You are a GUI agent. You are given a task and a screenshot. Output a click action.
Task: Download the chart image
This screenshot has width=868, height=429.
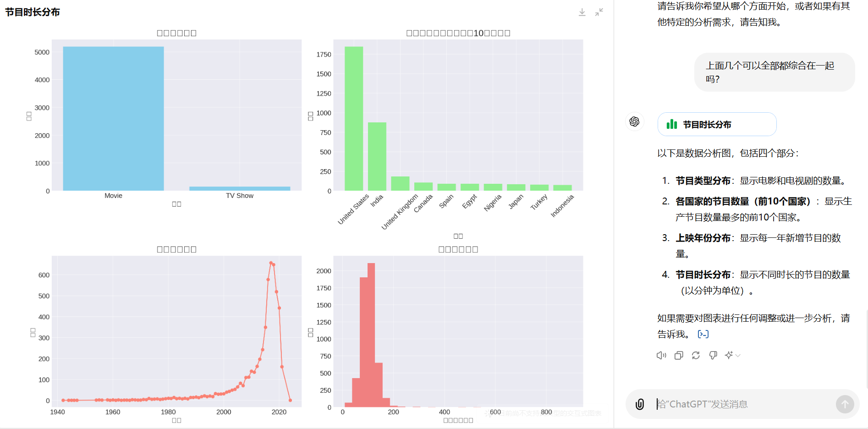point(582,12)
